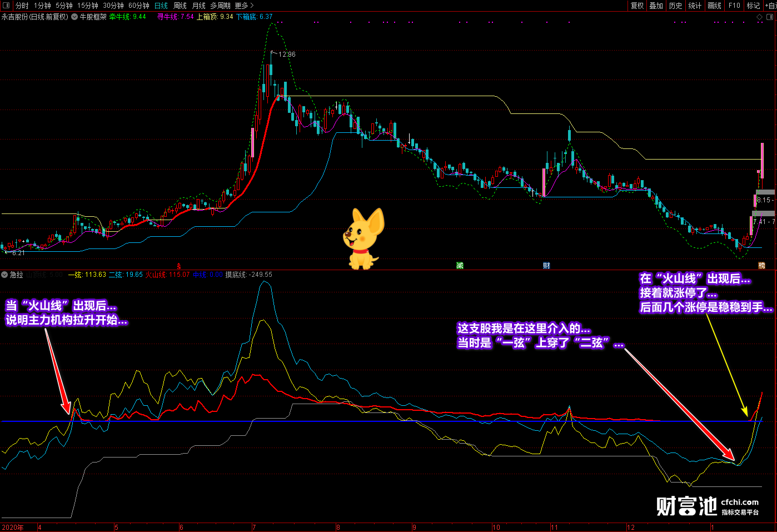This screenshot has height=532, width=777.
Task: Toggle the left panel icon at top-left
Action: click(x=6, y=6)
